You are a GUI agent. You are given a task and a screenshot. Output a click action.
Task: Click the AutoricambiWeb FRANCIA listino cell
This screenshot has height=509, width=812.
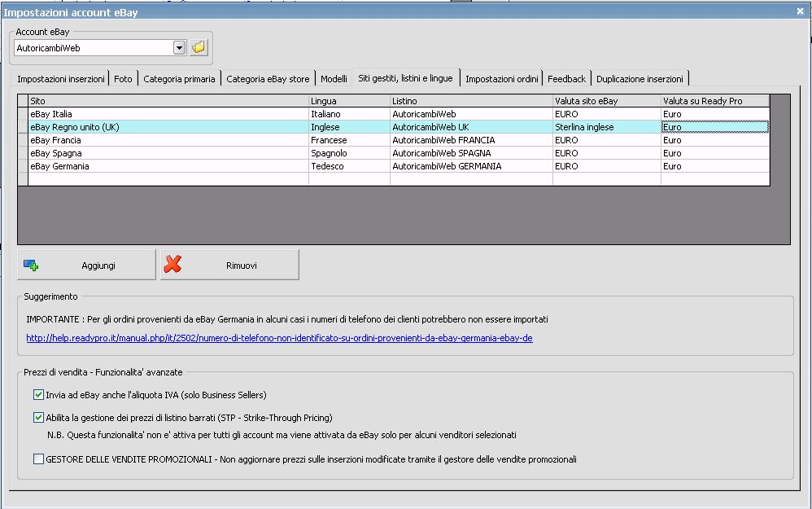pyautogui.click(x=471, y=140)
